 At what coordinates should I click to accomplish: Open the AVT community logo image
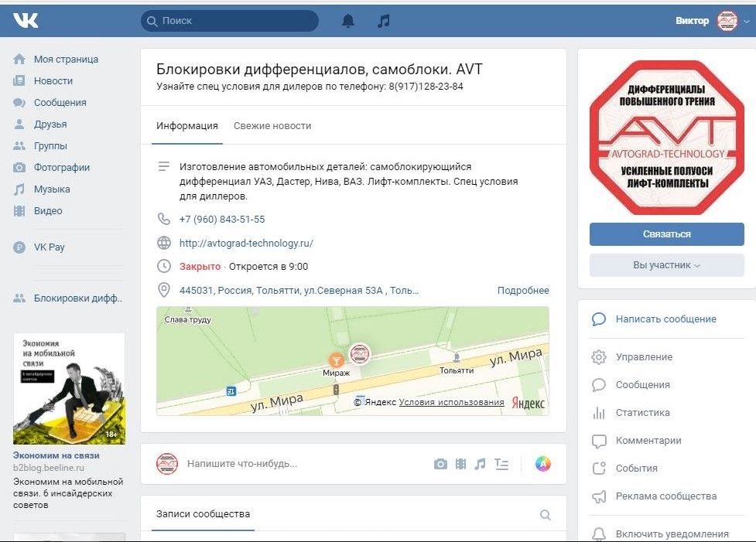pyautogui.click(x=667, y=138)
